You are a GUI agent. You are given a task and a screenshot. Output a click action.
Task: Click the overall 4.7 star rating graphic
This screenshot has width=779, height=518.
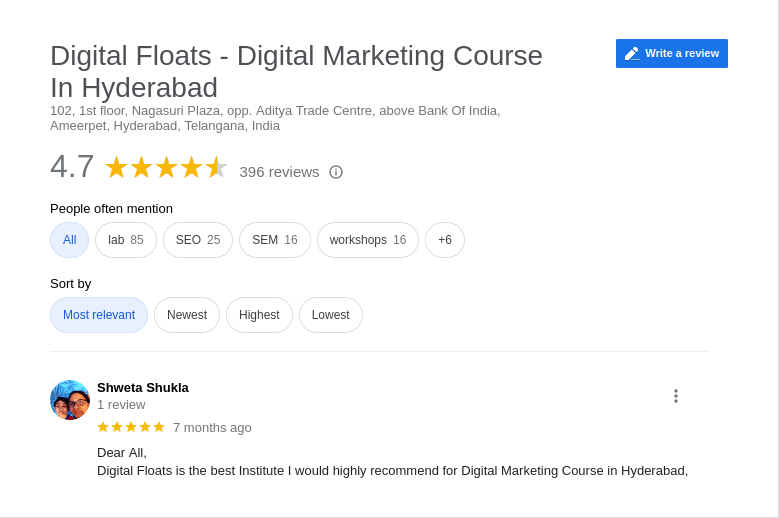[x=166, y=167]
